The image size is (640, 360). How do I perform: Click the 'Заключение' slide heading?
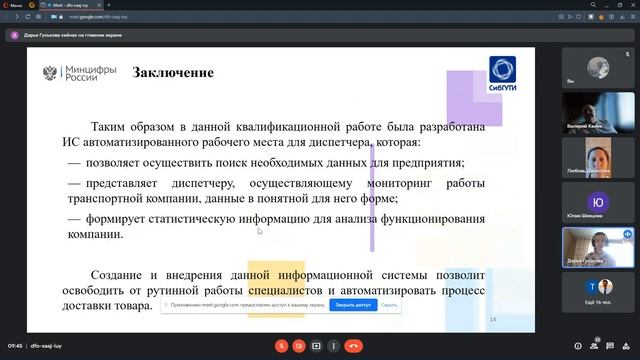coord(173,72)
